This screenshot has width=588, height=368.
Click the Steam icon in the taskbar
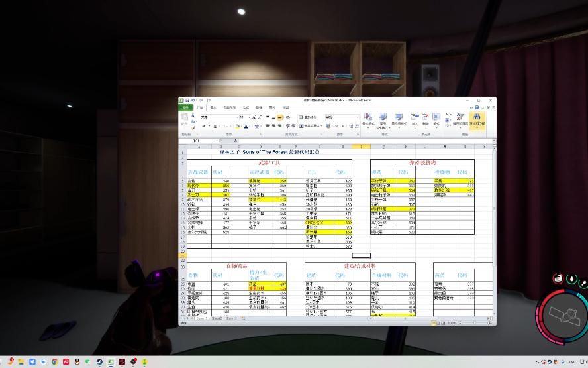99,361
